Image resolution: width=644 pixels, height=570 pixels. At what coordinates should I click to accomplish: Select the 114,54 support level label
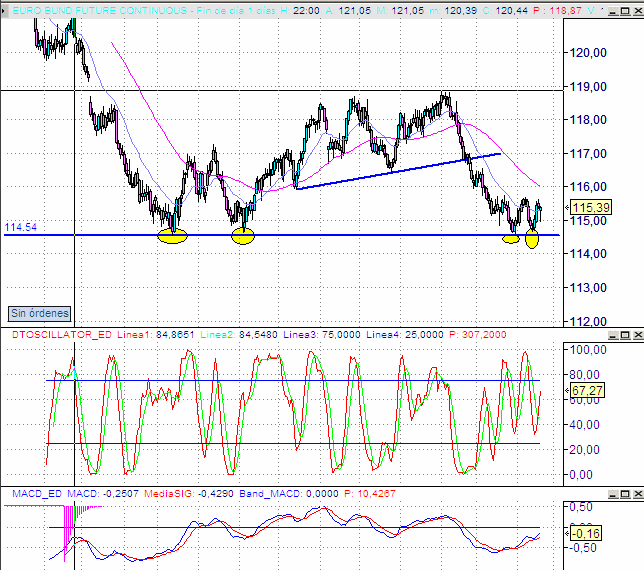tap(21, 227)
